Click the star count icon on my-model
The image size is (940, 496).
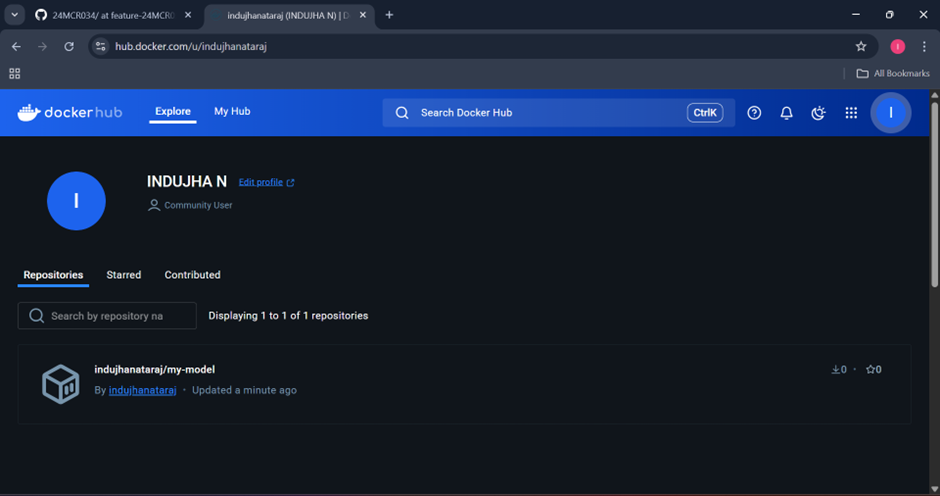click(x=870, y=369)
